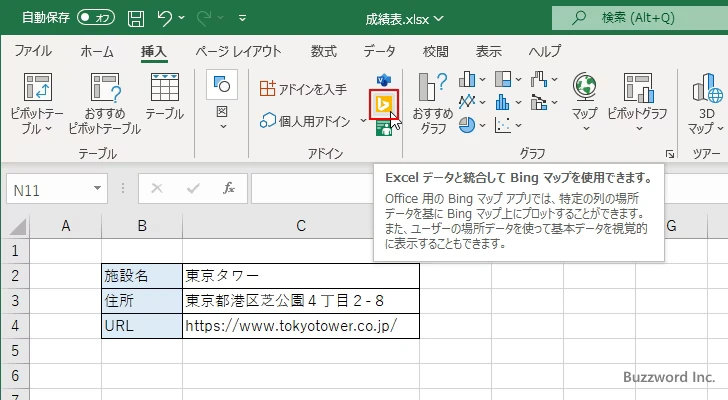Select the 挿入 tab

(x=154, y=51)
